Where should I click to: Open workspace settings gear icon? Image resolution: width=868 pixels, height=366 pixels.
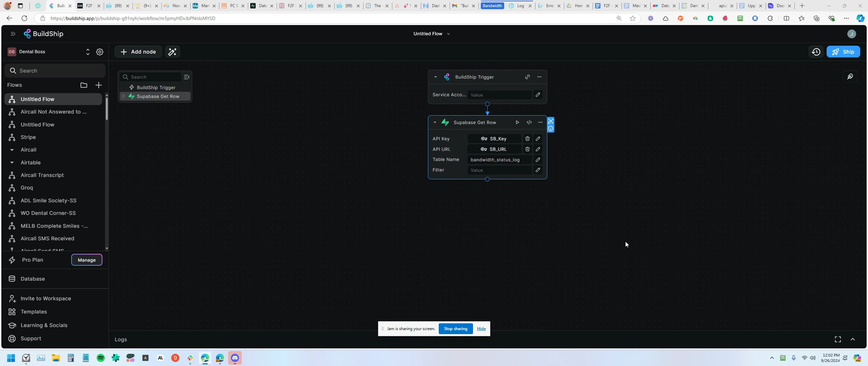(x=100, y=52)
